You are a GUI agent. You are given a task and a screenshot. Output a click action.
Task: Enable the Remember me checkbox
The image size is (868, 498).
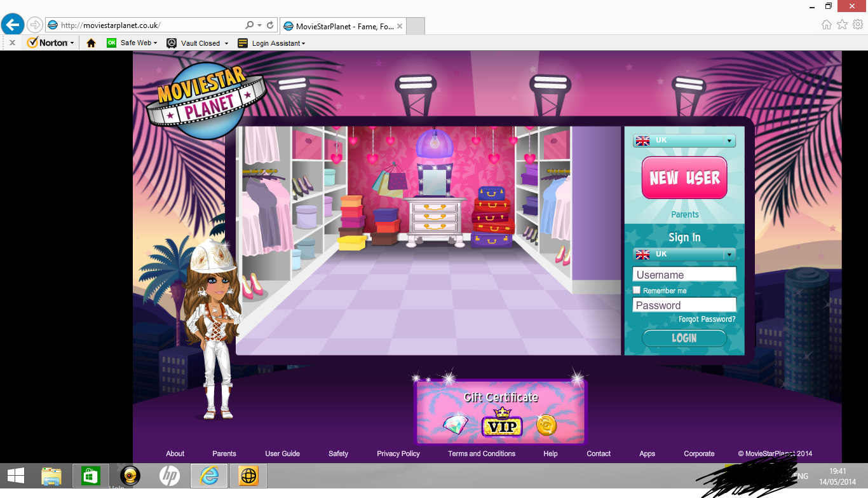[636, 290]
